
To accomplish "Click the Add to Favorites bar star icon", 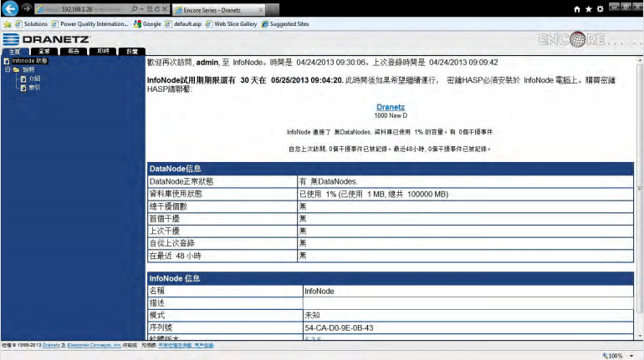I will (x=7, y=24).
